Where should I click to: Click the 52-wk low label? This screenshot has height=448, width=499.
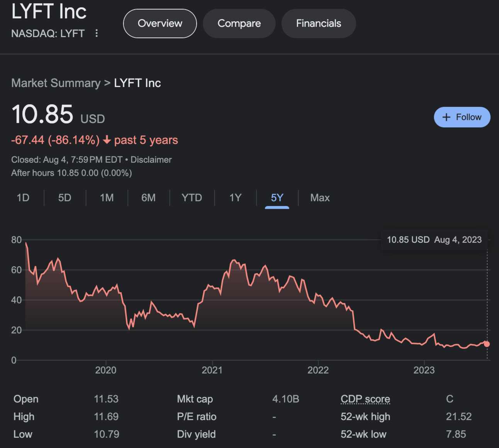[363, 434]
